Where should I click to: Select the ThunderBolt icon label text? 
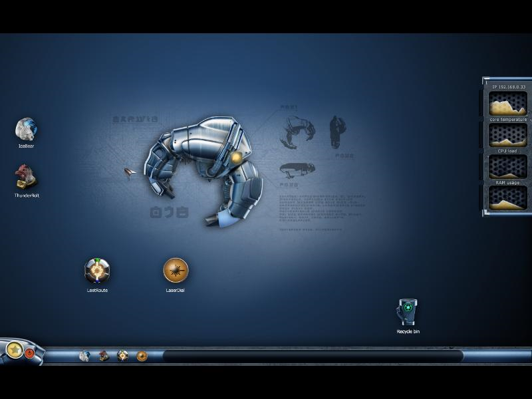point(27,196)
